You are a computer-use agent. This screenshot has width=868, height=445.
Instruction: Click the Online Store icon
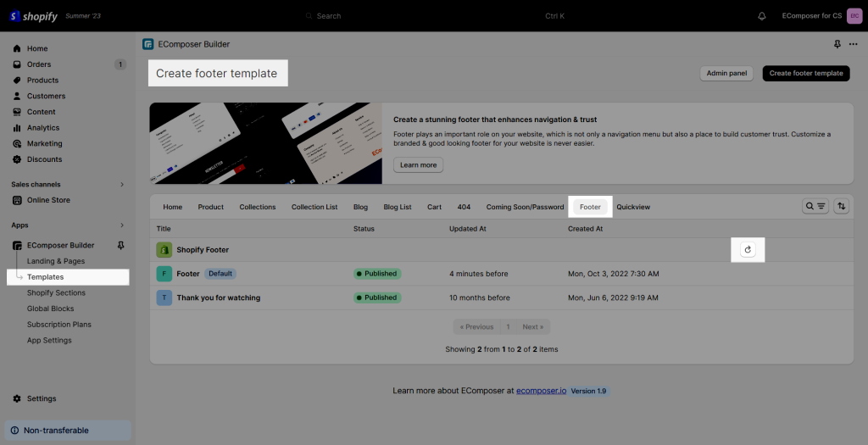(17, 200)
